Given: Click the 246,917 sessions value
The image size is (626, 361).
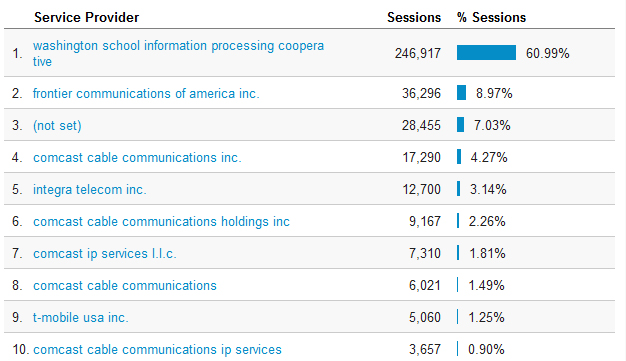Looking at the screenshot, I should click(418, 53).
